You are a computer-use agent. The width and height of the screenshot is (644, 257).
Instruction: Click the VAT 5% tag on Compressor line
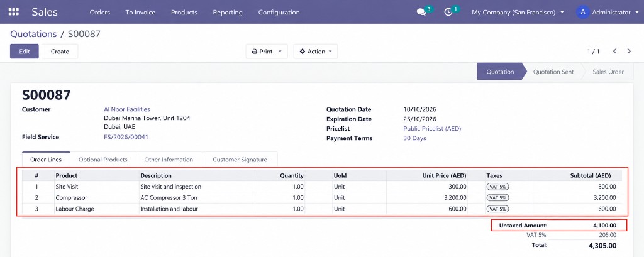pyautogui.click(x=498, y=197)
